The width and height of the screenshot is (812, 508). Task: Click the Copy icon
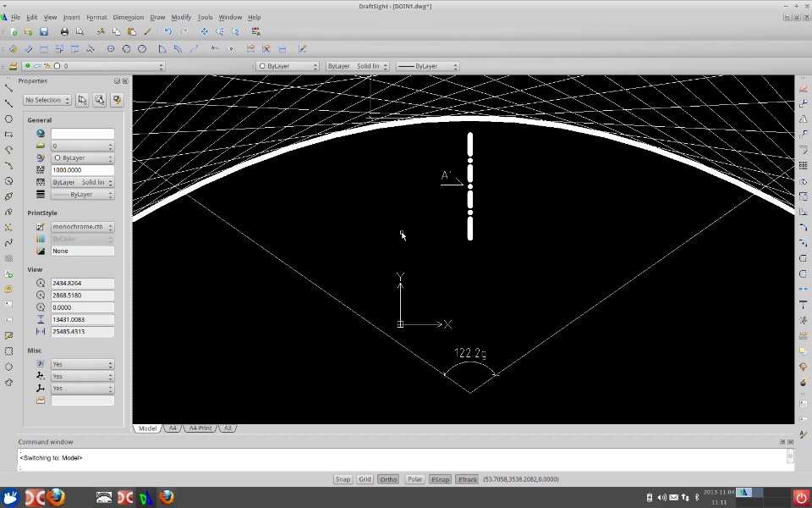click(117, 31)
